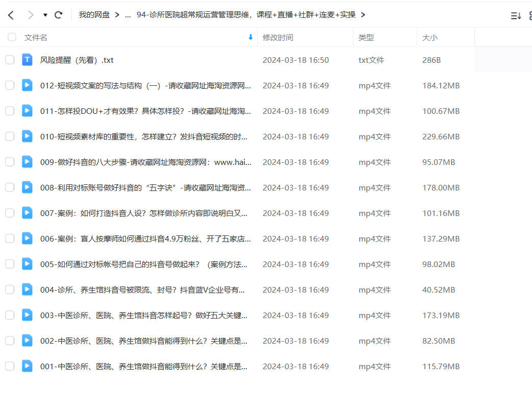Viewport: 532px width, 408px height.
Task: Check the box for 010-短视频素材库 file
Action: 10,136
